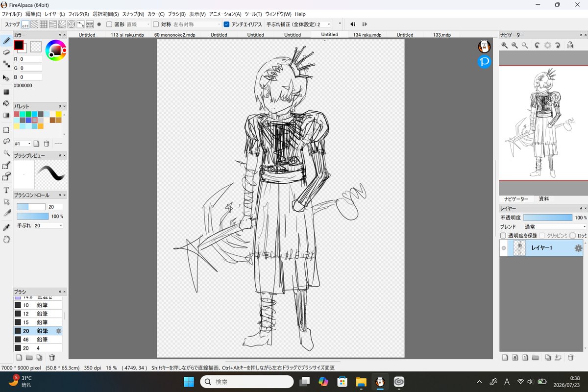Select the Eraser tool

pyautogui.click(x=6, y=52)
